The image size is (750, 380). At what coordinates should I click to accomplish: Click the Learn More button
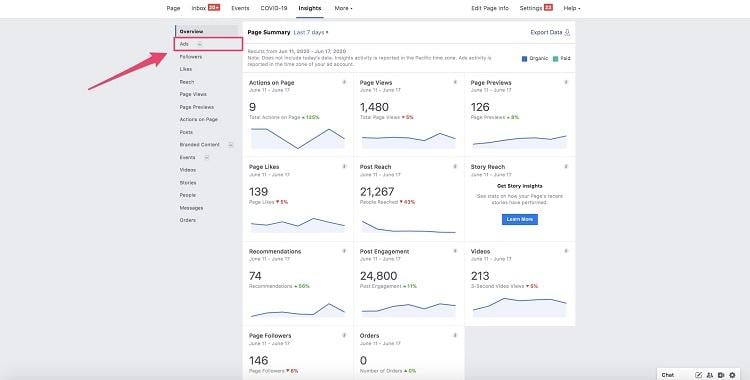[x=519, y=219]
